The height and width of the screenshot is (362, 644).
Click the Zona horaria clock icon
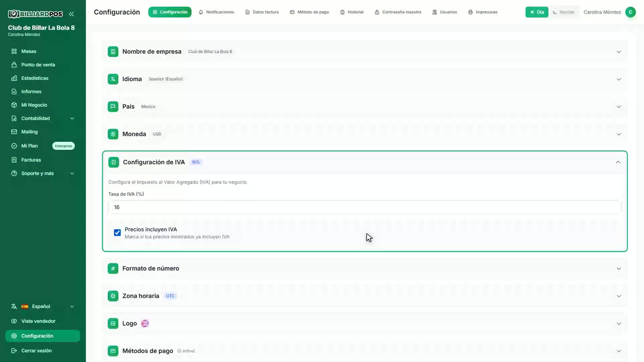(113, 296)
